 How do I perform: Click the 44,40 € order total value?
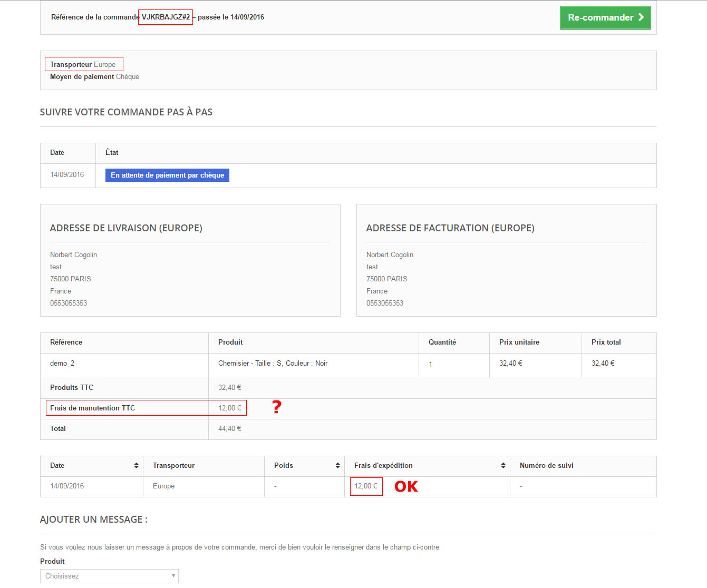tap(229, 428)
